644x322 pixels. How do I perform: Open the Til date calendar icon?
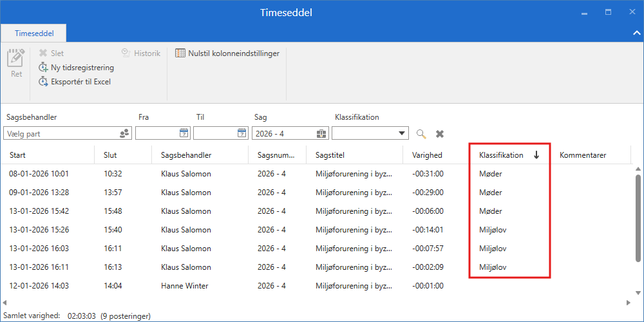coord(241,133)
